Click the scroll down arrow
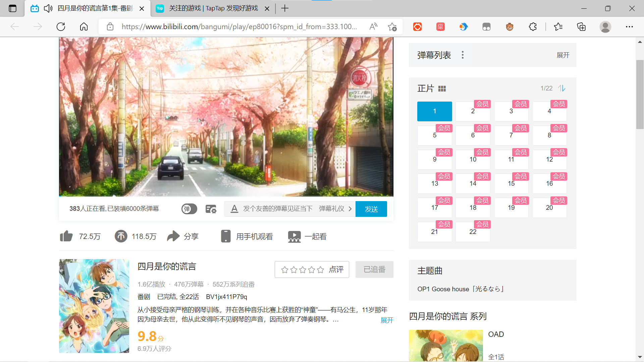The image size is (644, 362). 640,357
